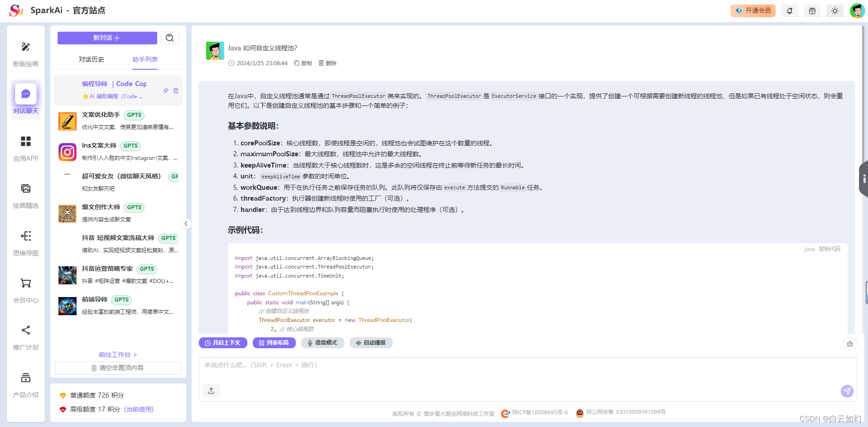Screen dimensions: 868x427
Task: Open the 新版绘画 drawing sidebar icon
Action: 26,47
